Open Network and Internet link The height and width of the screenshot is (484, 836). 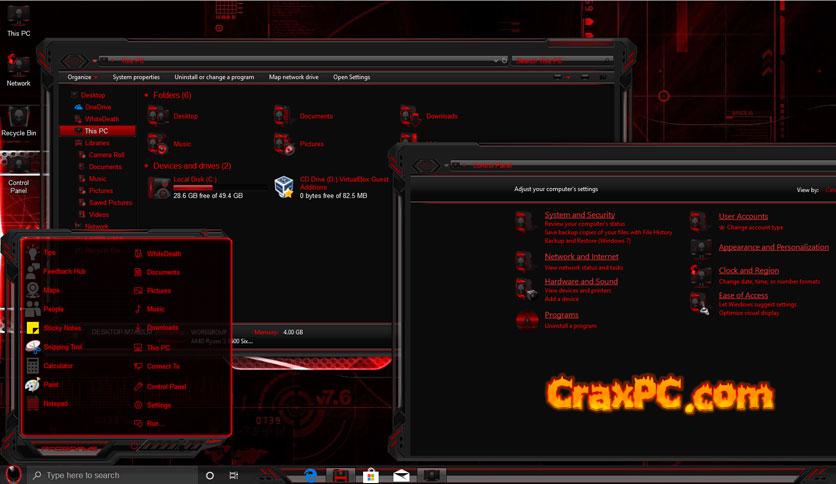tap(581, 256)
